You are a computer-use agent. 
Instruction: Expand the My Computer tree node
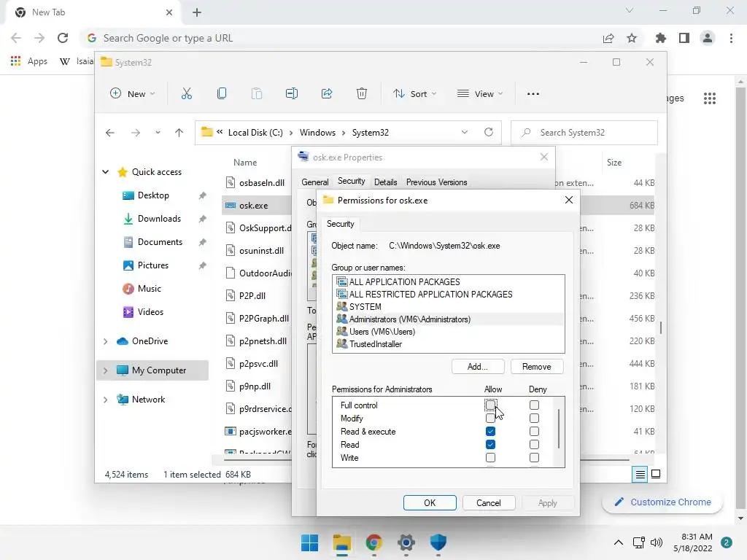point(105,370)
